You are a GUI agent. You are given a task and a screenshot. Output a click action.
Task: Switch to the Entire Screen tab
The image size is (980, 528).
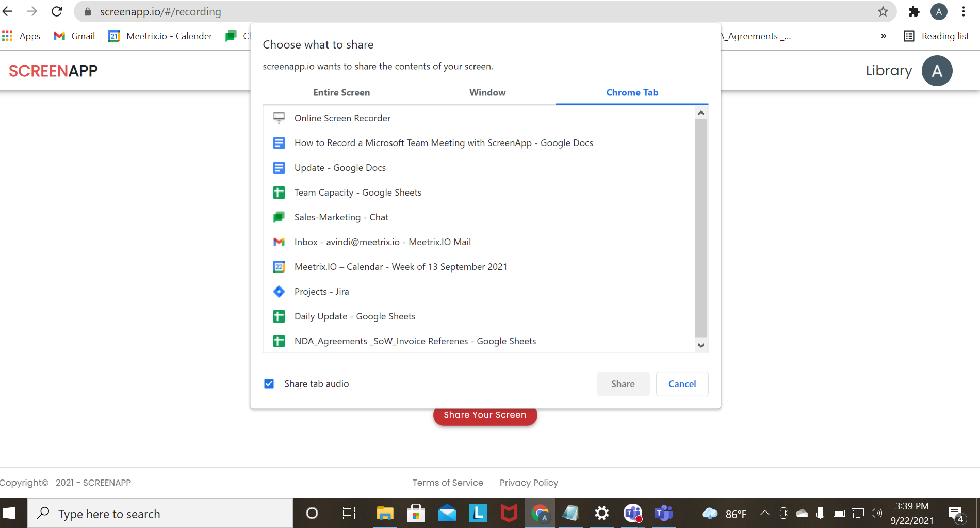[341, 92]
